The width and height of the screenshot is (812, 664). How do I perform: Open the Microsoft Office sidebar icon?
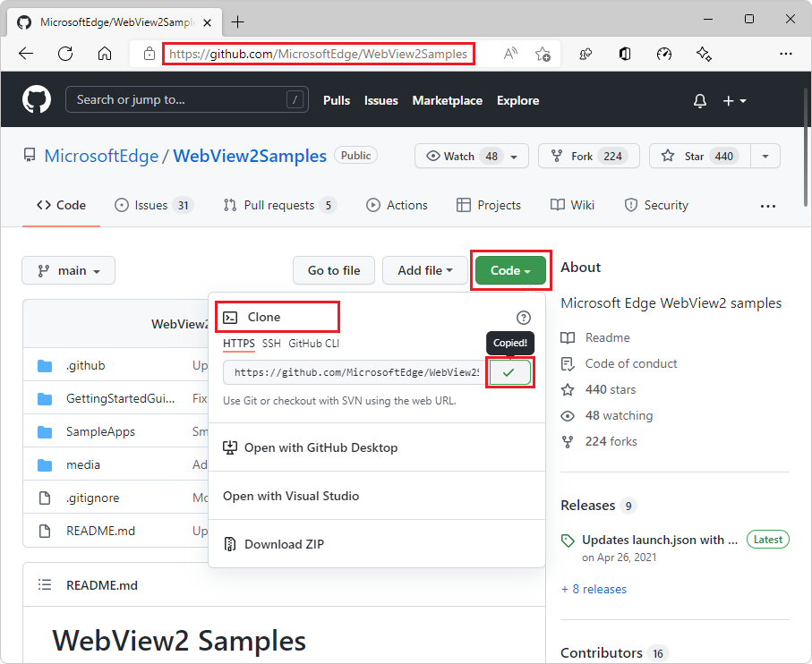point(624,54)
